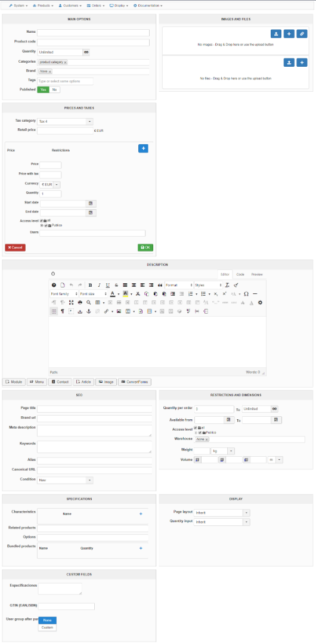This screenshot has width=316, height=644.
Task: Open the Font family dropdown
Action: (64, 294)
